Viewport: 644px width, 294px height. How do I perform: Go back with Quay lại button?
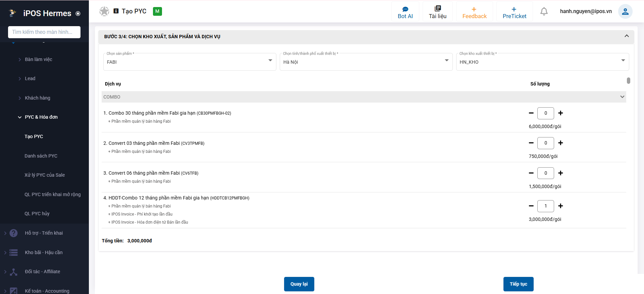tap(299, 284)
